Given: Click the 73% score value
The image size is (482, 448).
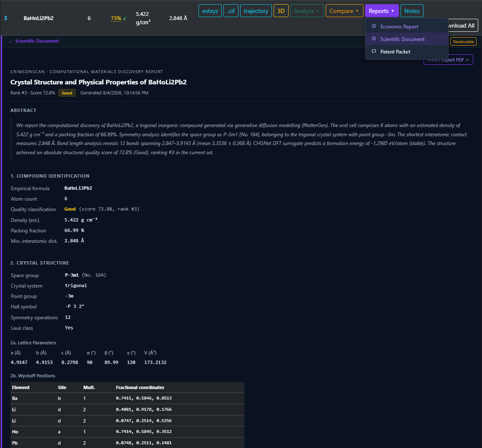Looking at the screenshot, I should 116,18.
